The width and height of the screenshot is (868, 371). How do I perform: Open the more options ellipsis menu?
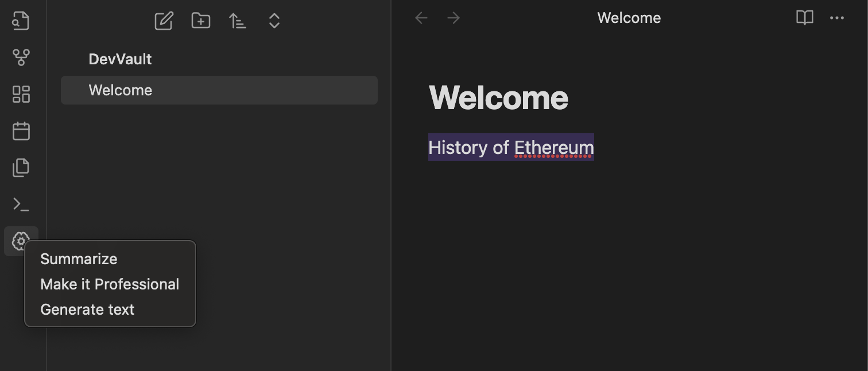(837, 18)
